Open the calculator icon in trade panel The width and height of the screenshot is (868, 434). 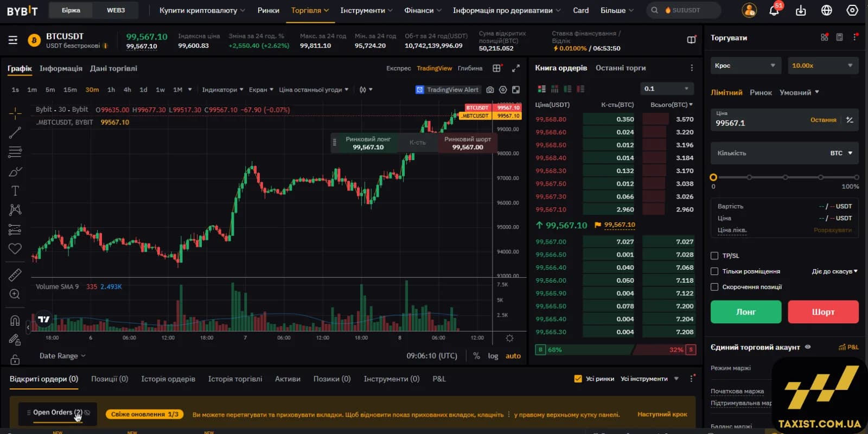[x=839, y=37]
